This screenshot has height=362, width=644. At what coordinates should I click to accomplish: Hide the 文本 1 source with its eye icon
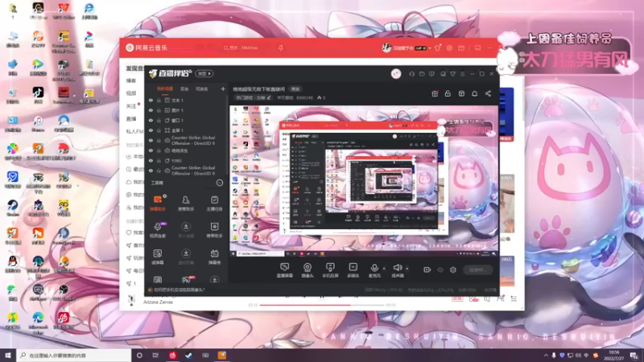click(x=151, y=100)
